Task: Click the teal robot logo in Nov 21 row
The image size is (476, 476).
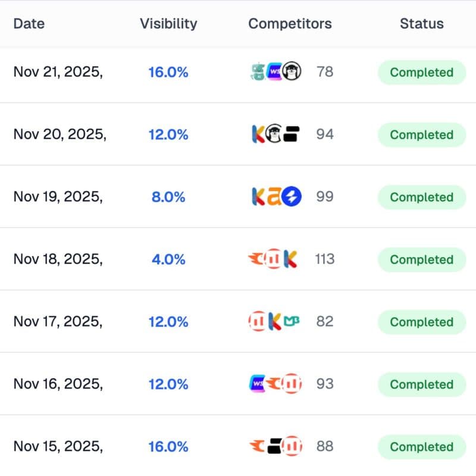Action: [x=258, y=72]
